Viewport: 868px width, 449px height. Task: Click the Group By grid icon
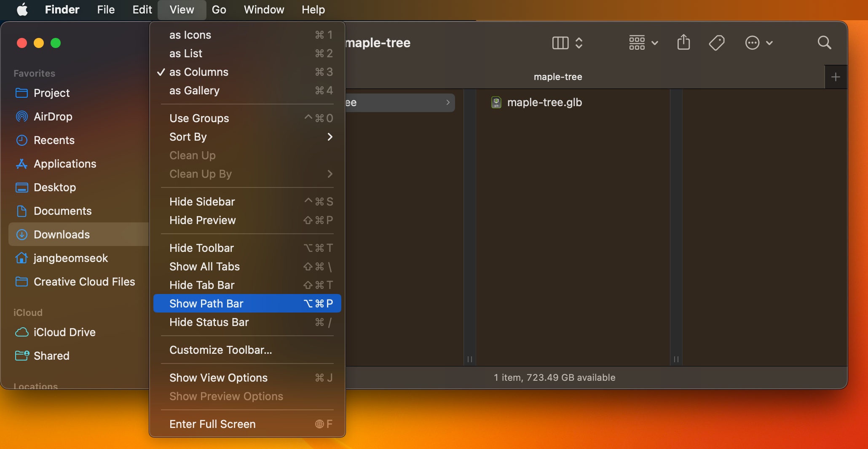(x=637, y=43)
